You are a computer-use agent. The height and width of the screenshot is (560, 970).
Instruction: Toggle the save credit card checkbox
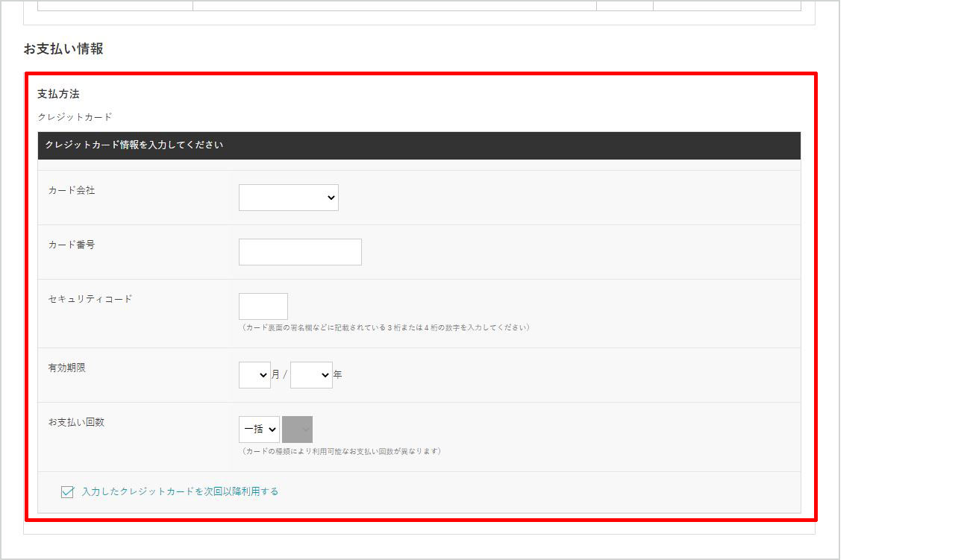67,492
